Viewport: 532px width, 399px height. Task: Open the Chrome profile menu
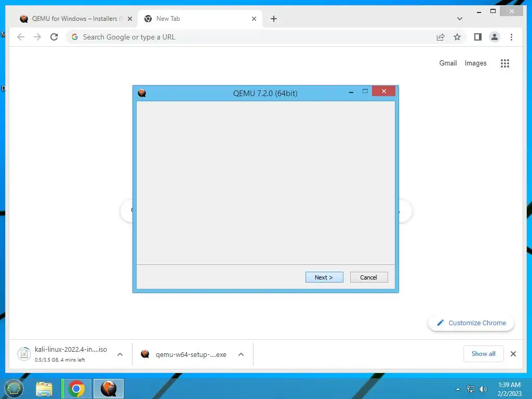point(495,37)
